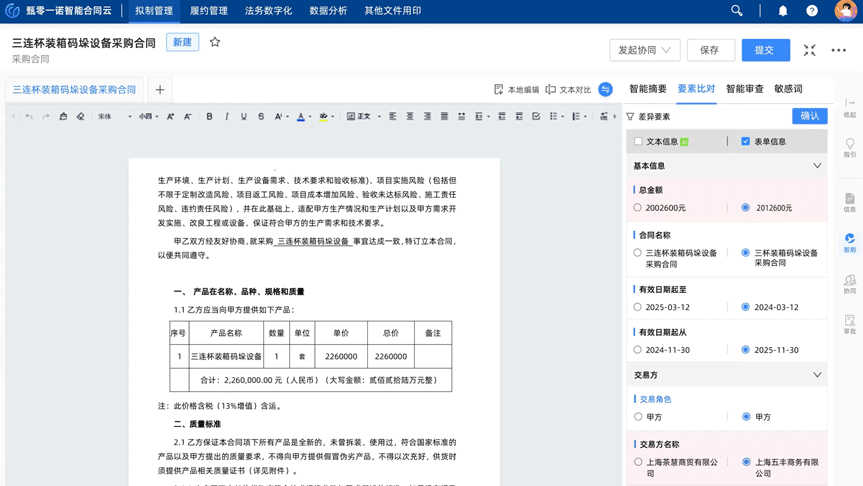
Task: Redo the last edit
Action: 46,116
